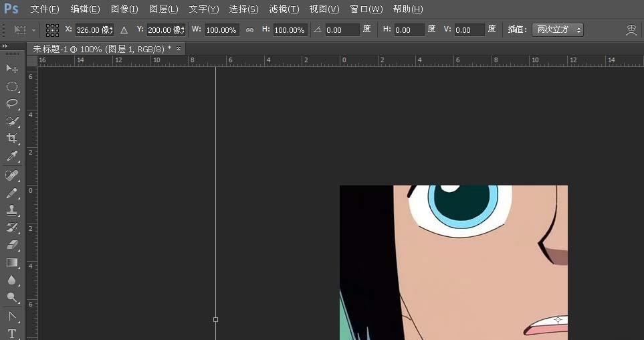The image size is (644, 340).
Task: Open the 图像(I) menu
Action: click(x=124, y=9)
